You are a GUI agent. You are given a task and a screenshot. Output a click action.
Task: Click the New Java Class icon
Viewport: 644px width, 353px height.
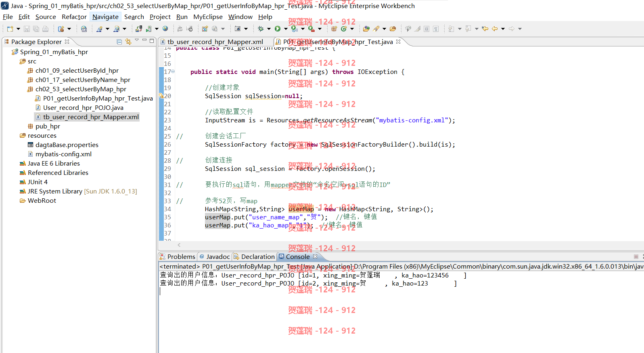pyautogui.click(x=344, y=29)
